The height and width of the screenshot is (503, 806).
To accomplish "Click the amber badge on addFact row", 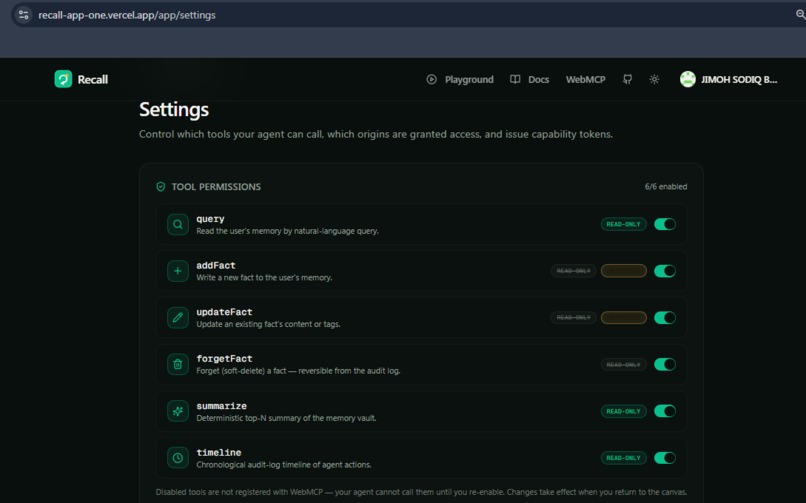I will (624, 271).
